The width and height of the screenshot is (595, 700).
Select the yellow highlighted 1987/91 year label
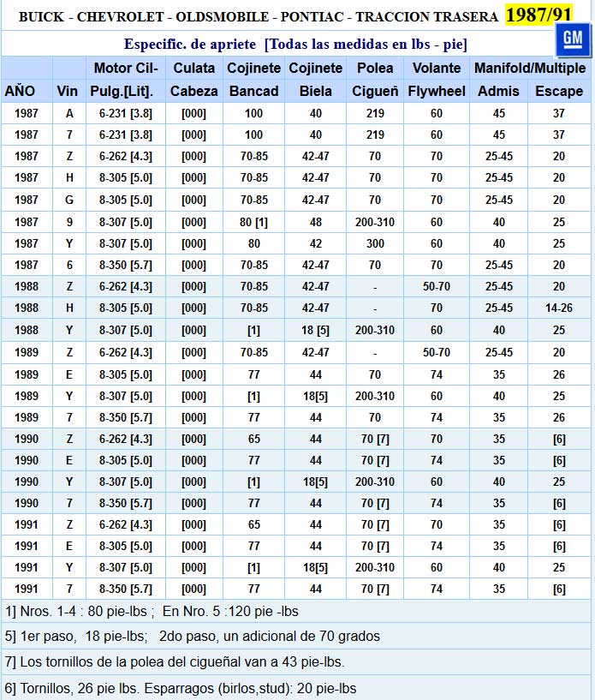pyautogui.click(x=538, y=15)
